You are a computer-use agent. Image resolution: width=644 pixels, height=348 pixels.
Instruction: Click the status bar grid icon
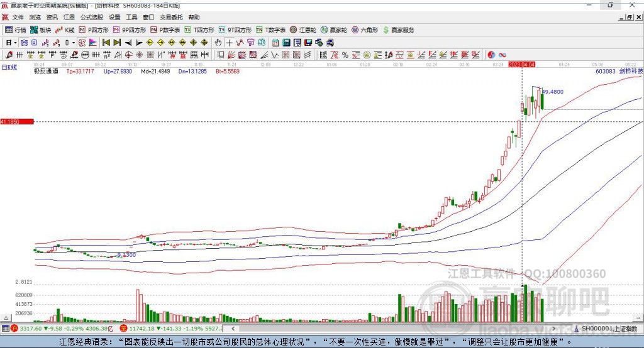tap(5, 329)
